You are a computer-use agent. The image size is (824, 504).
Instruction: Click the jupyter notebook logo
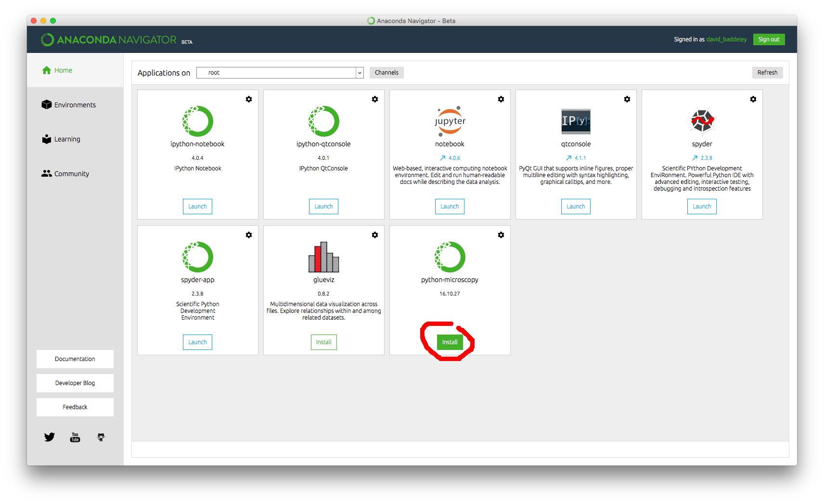450,121
